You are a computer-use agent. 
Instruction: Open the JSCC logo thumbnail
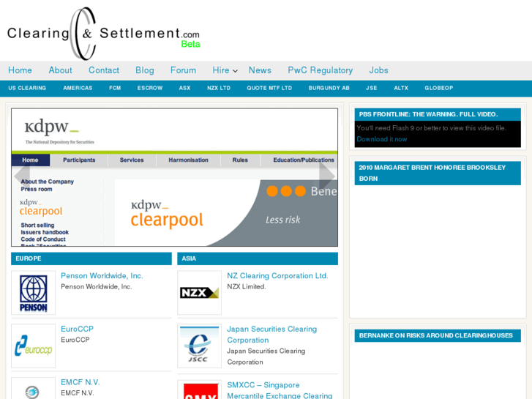click(x=200, y=346)
